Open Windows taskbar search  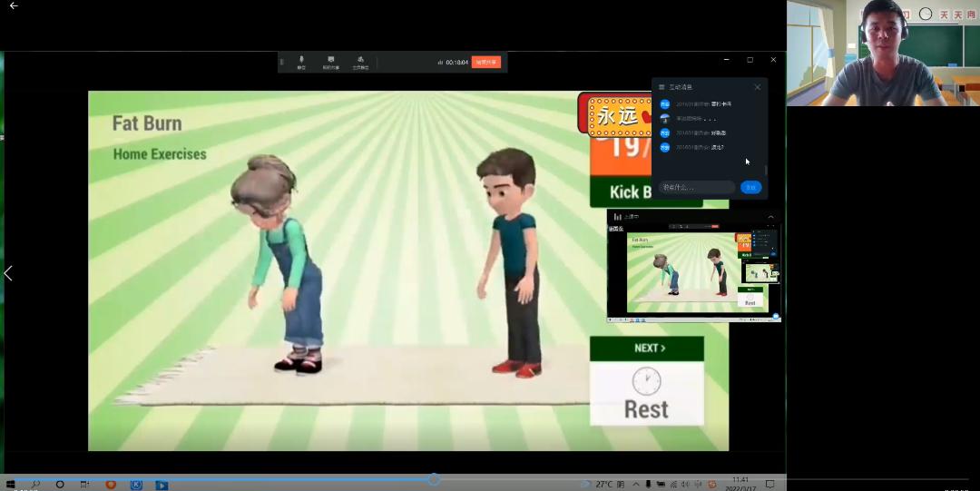[x=35, y=485]
